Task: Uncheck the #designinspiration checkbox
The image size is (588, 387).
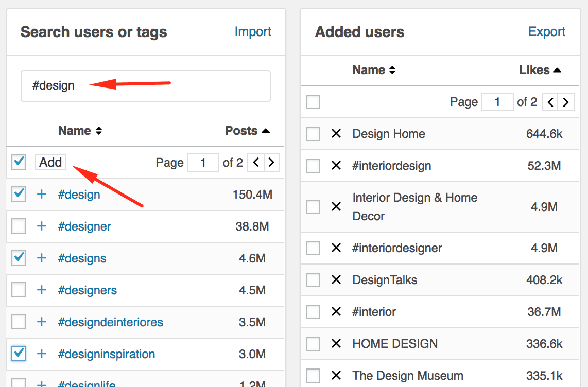Action: click(19, 354)
